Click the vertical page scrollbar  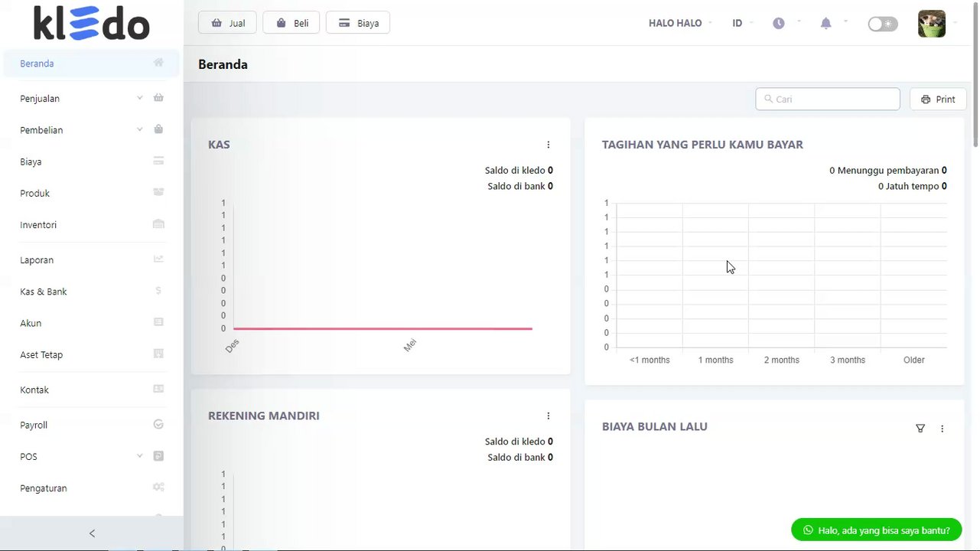pyautogui.click(x=975, y=99)
